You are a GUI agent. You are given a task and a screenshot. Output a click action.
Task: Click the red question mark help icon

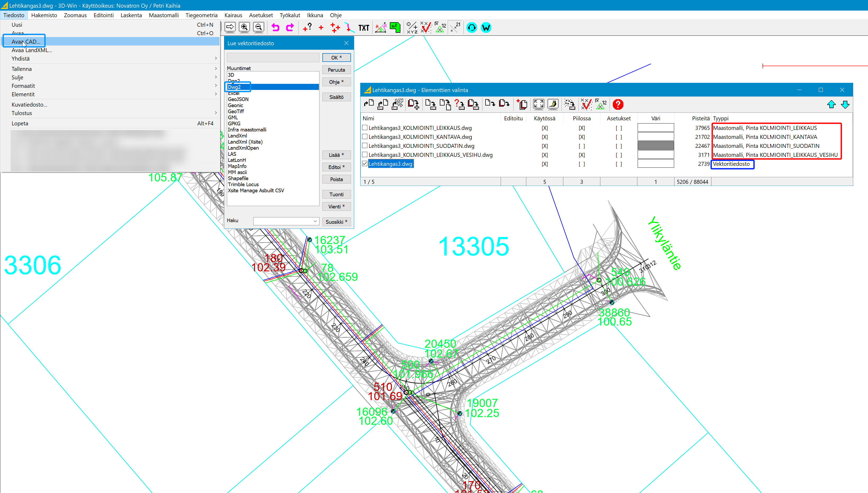[x=618, y=105]
